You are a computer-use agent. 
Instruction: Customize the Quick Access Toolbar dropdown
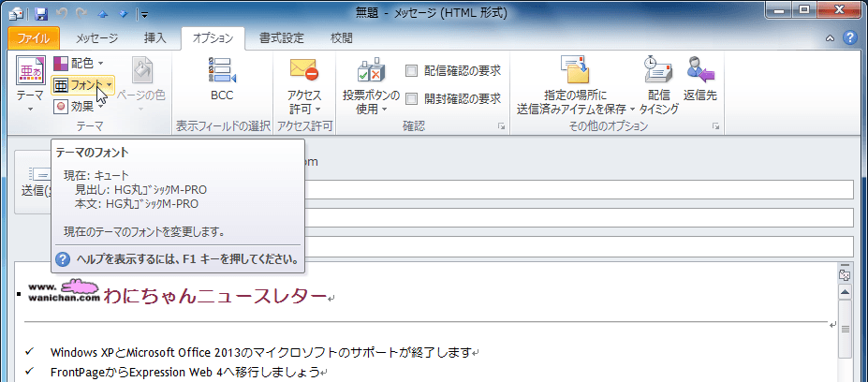click(143, 13)
